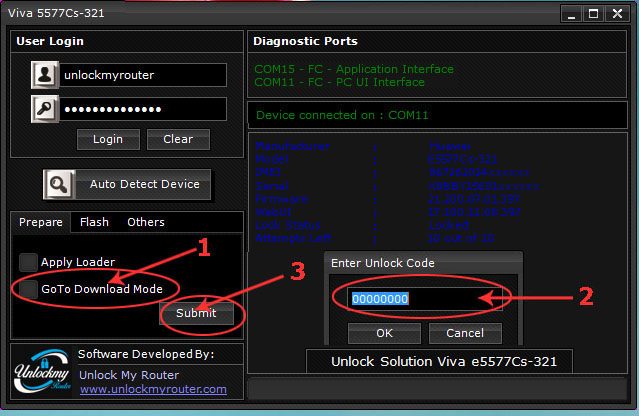Viewport: 639px width, 416px height.
Task: Open the Flash tab
Action: [x=94, y=222]
